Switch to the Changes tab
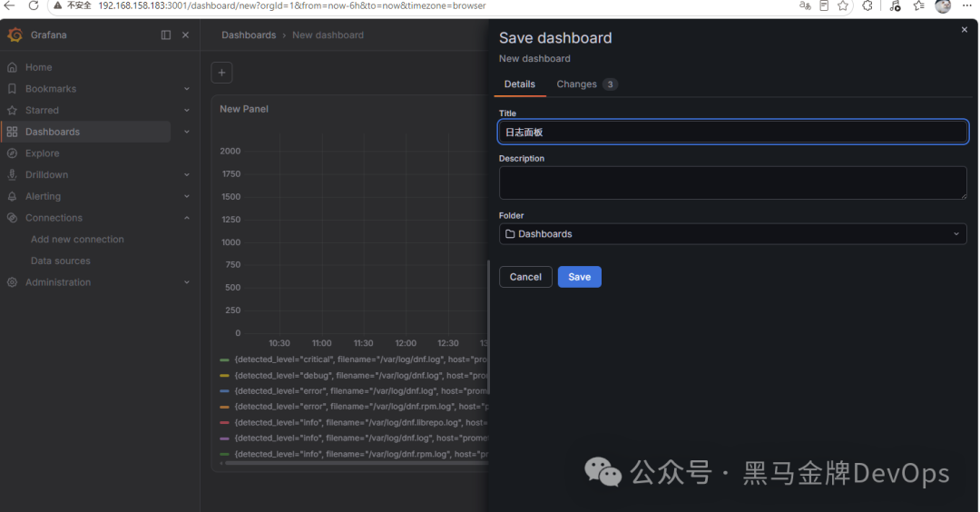Viewport: 980px width, 512px height. point(587,84)
